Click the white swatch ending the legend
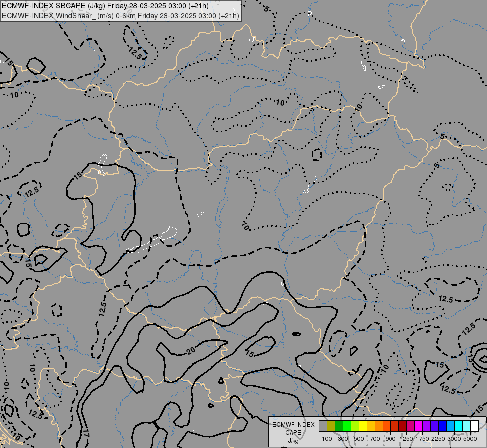 click(x=474, y=426)
